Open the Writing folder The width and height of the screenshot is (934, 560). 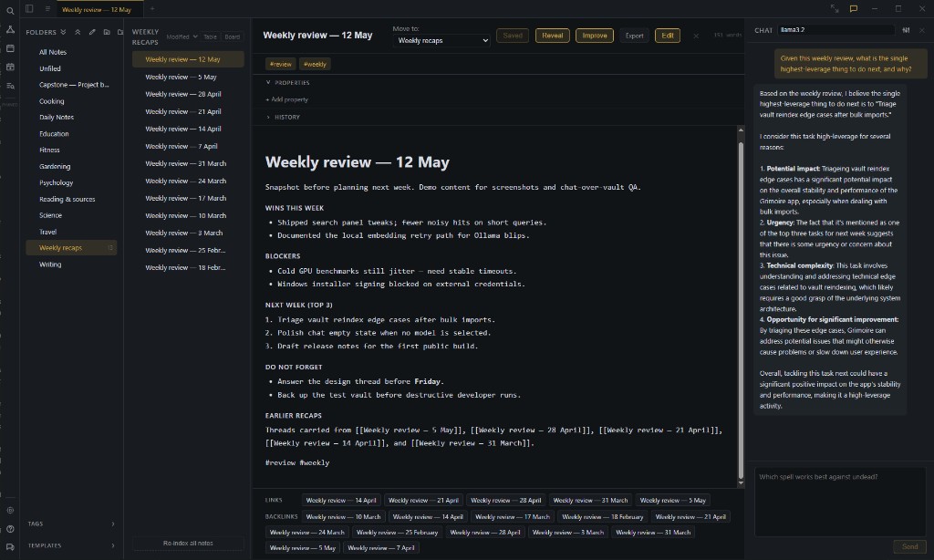(x=71, y=264)
